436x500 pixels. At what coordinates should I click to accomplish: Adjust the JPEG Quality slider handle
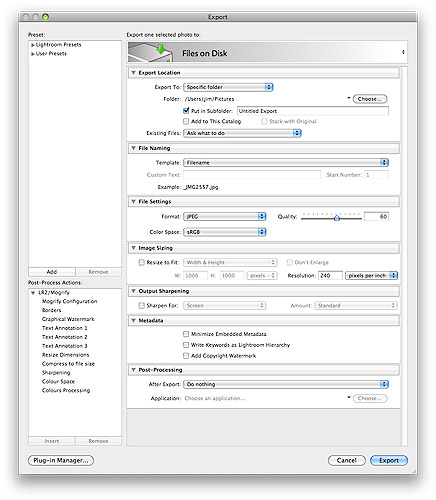(x=337, y=218)
